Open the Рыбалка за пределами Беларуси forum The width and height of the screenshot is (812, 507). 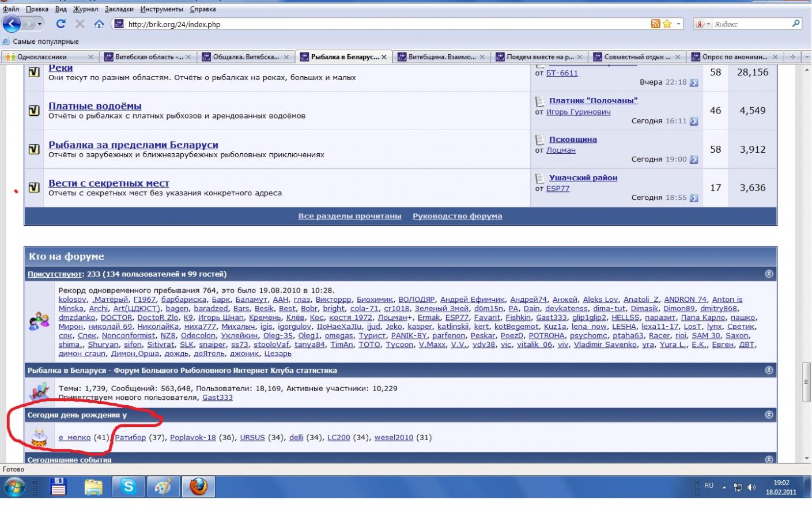coord(133,145)
